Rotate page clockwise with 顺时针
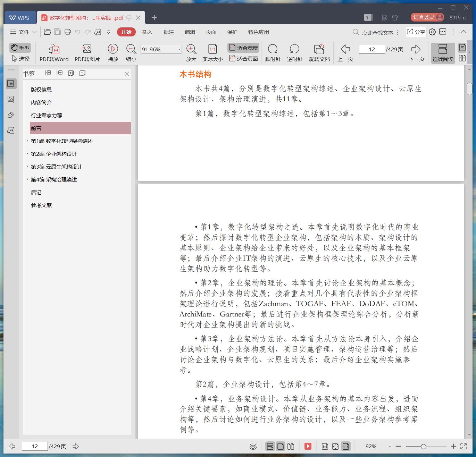 tap(273, 53)
